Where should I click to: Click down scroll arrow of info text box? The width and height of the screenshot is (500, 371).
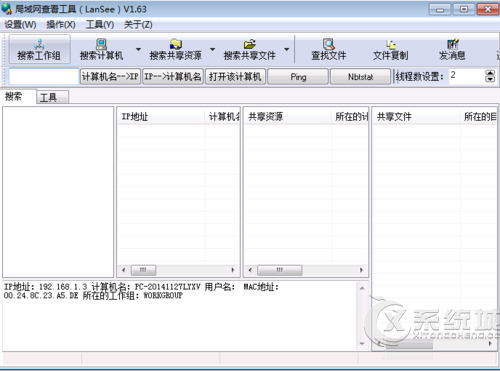click(362, 343)
